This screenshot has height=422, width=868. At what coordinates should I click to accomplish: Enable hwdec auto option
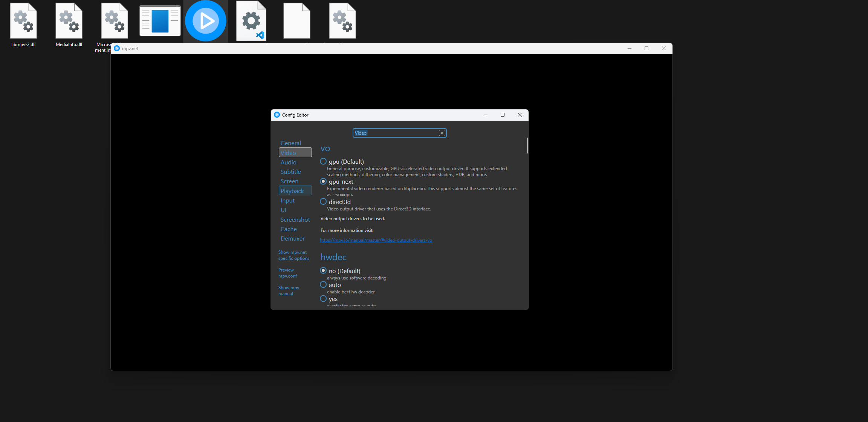click(x=323, y=285)
